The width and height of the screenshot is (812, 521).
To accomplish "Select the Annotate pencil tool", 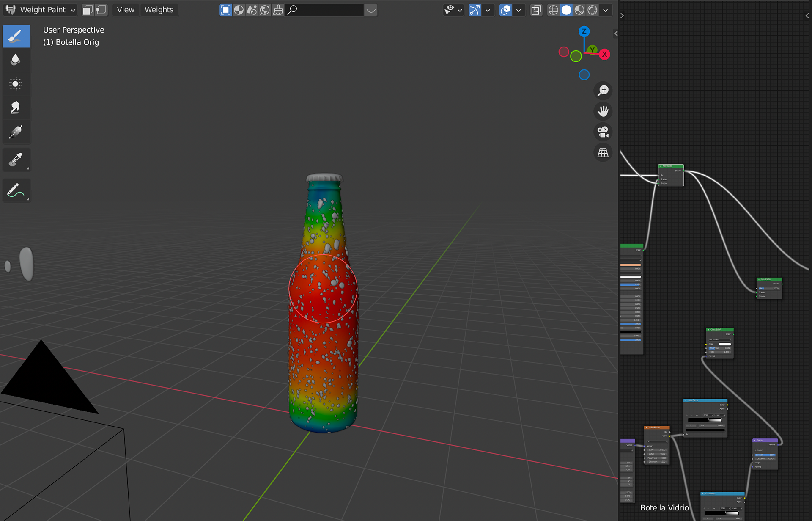I will 16,190.
